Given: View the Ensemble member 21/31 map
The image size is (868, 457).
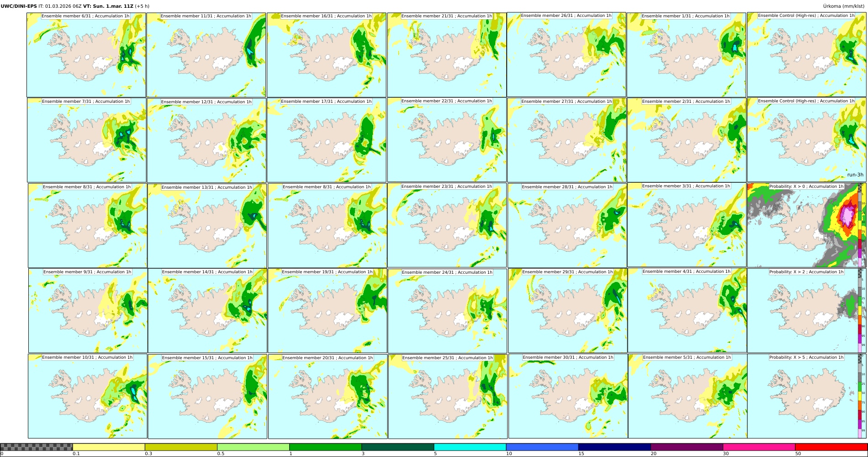Looking at the screenshot, I should [x=447, y=54].
